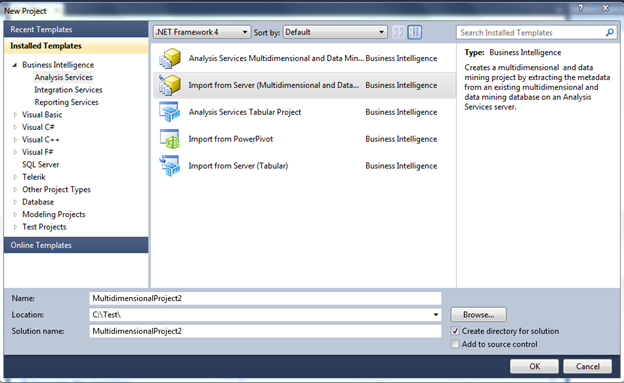Screen dimensions: 624x383
Task: Close the New Project dialog
Action: click(x=605, y=8)
